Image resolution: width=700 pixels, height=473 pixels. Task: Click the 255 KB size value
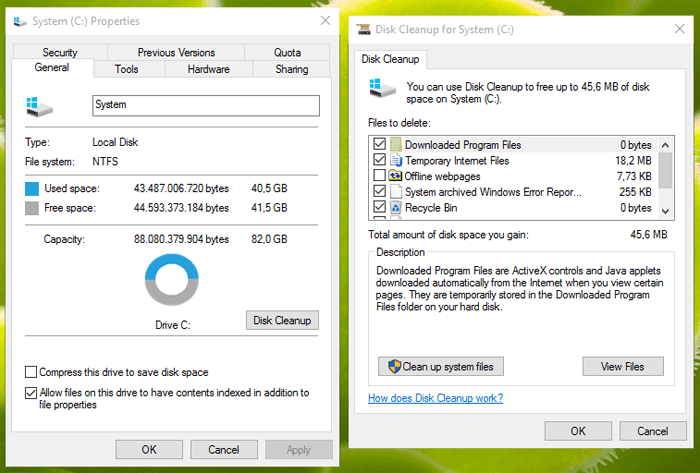(635, 192)
